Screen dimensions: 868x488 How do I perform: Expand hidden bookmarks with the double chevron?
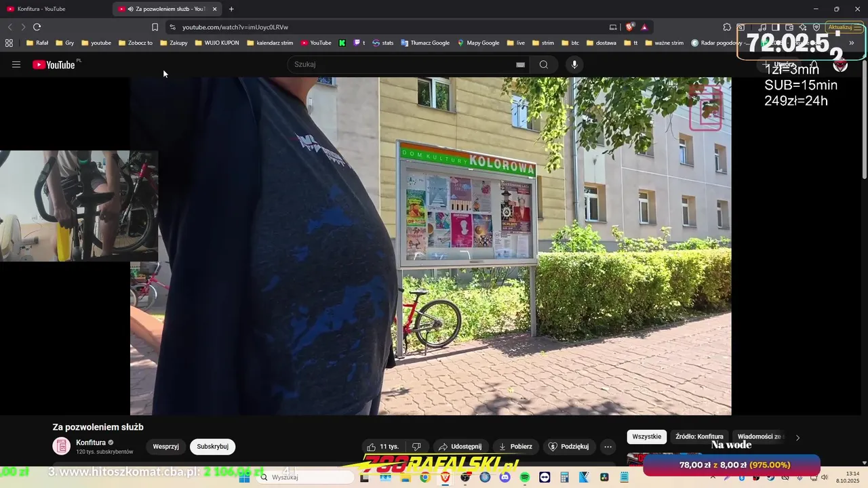[852, 43]
